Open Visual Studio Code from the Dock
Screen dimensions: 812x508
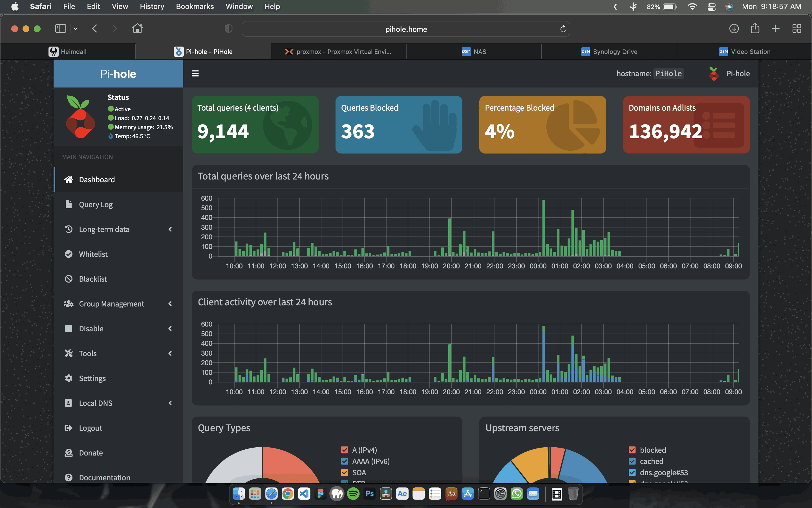(304, 494)
